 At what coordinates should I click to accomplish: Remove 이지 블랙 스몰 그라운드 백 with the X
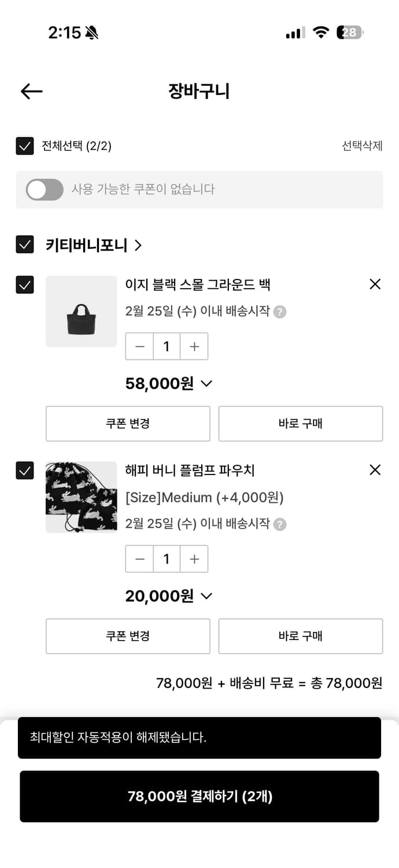click(375, 284)
